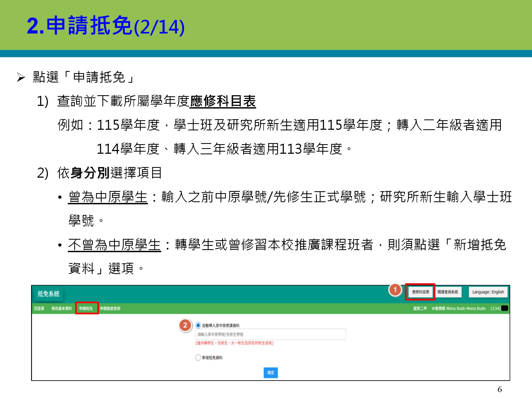The height and width of the screenshot is (399, 532).
Task: Click the 應修科目表 button
Action: pos(420,292)
